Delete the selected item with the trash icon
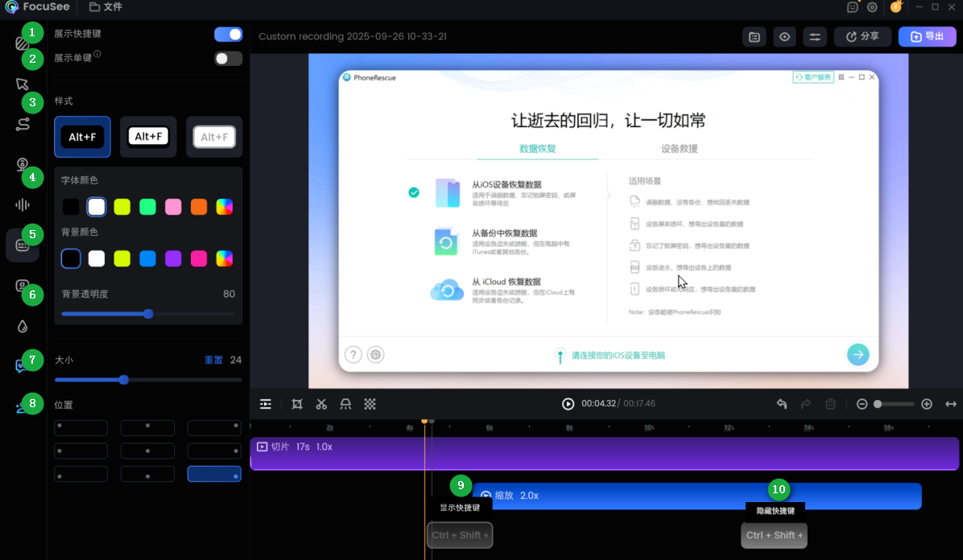 830,404
